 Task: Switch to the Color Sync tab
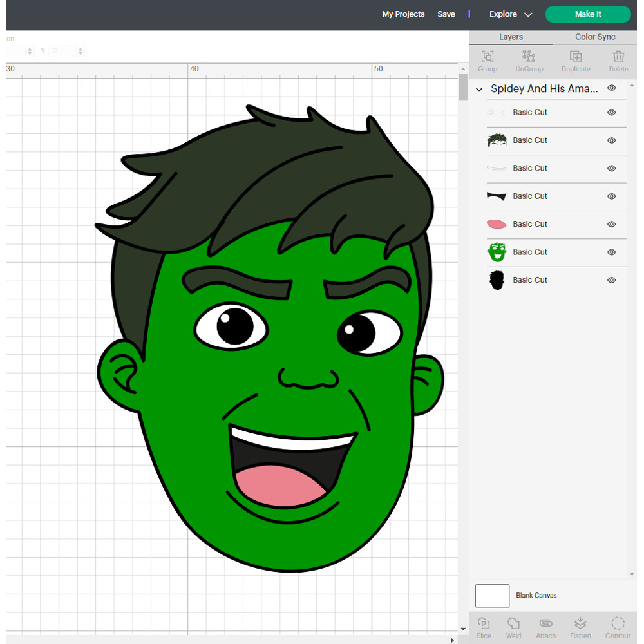(x=595, y=37)
